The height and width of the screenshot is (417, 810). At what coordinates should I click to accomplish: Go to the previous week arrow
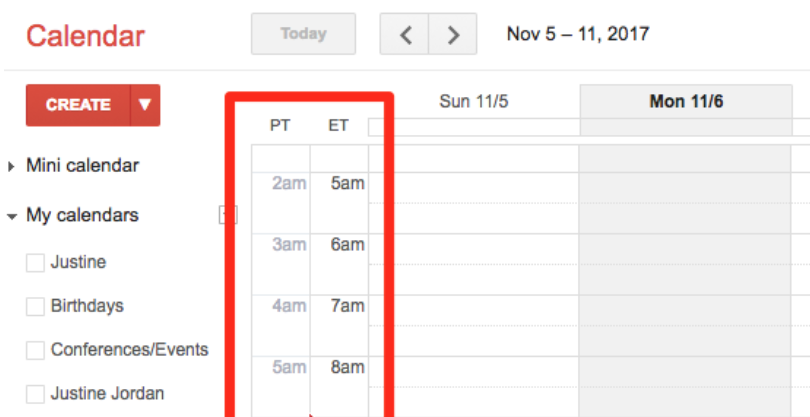click(405, 35)
